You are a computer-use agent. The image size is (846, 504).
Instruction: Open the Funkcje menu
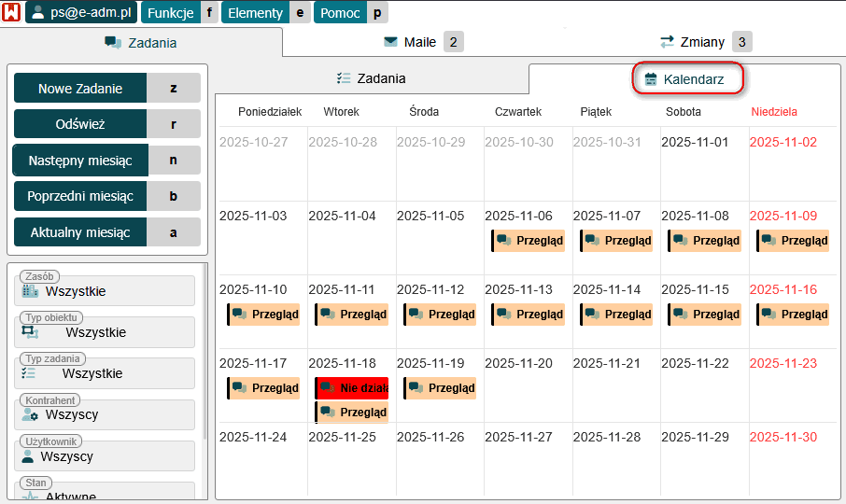coord(170,13)
